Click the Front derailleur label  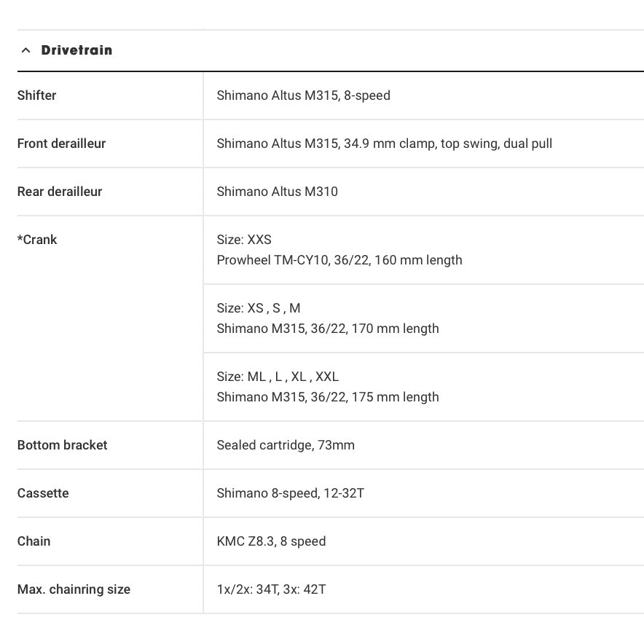pyautogui.click(x=61, y=144)
